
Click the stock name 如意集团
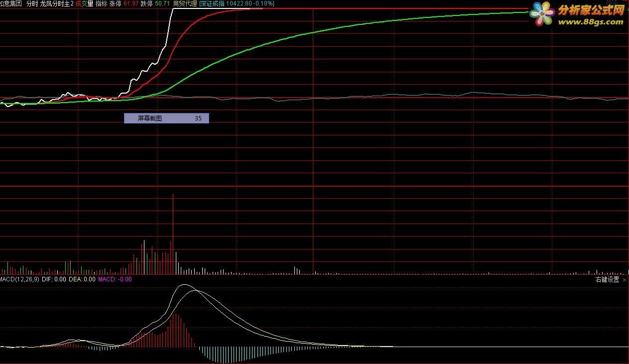point(11,3)
